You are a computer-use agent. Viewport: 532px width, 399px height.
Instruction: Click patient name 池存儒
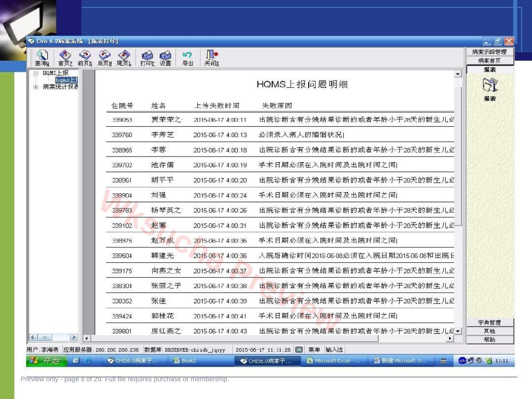(162, 165)
